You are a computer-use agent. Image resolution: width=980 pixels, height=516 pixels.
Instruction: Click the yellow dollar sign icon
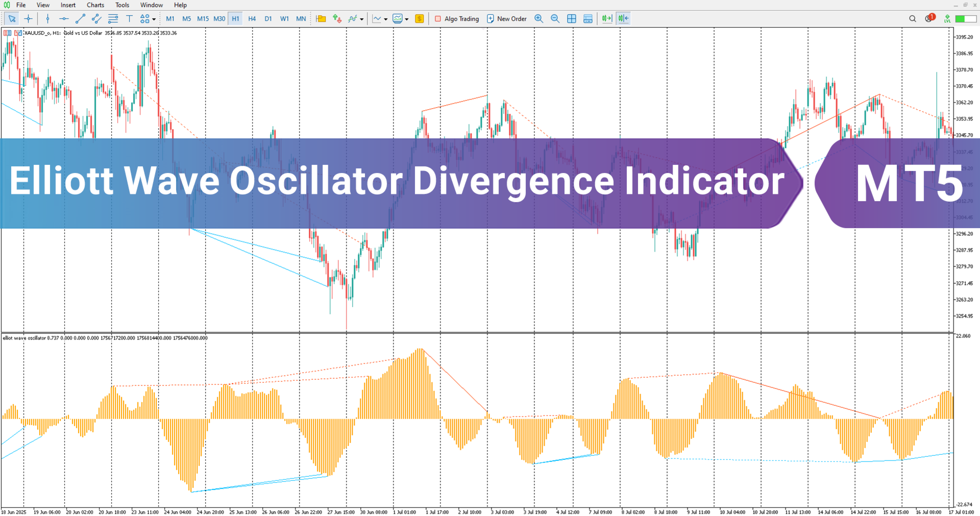click(x=420, y=19)
